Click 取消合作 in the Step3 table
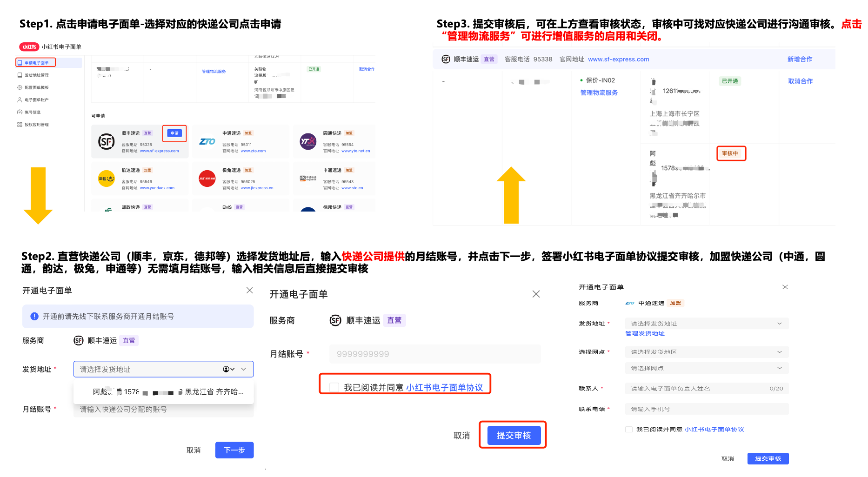This screenshot has height=477, width=868. [800, 81]
